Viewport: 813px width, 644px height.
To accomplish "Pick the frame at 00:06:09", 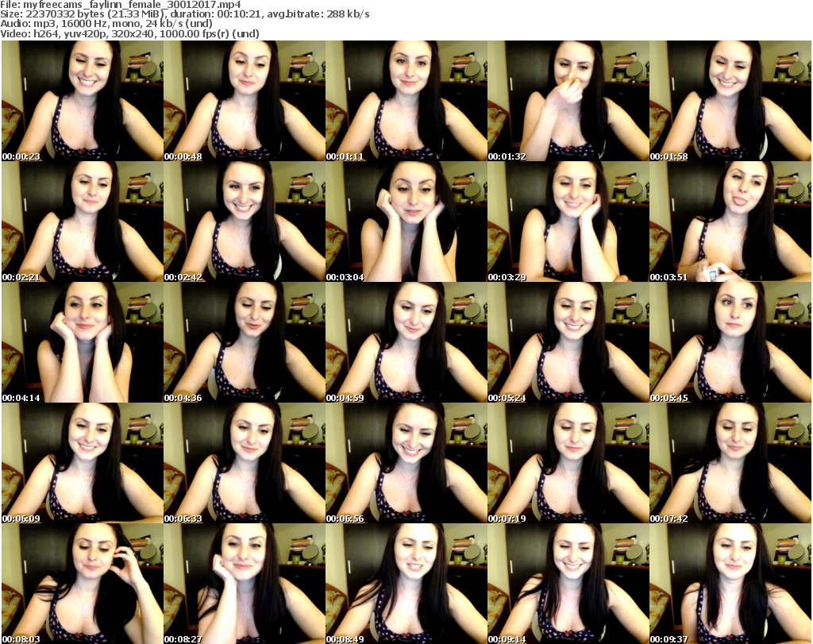I will 83,463.
